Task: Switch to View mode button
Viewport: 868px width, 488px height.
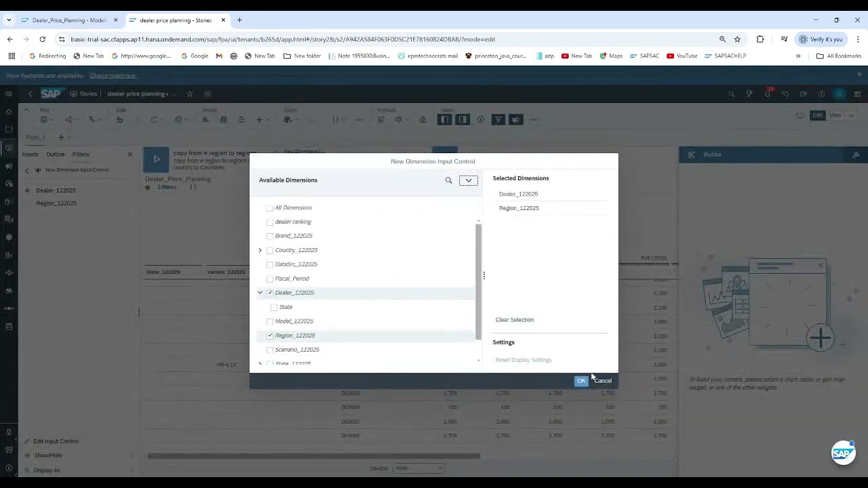Action: pos(835,115)
